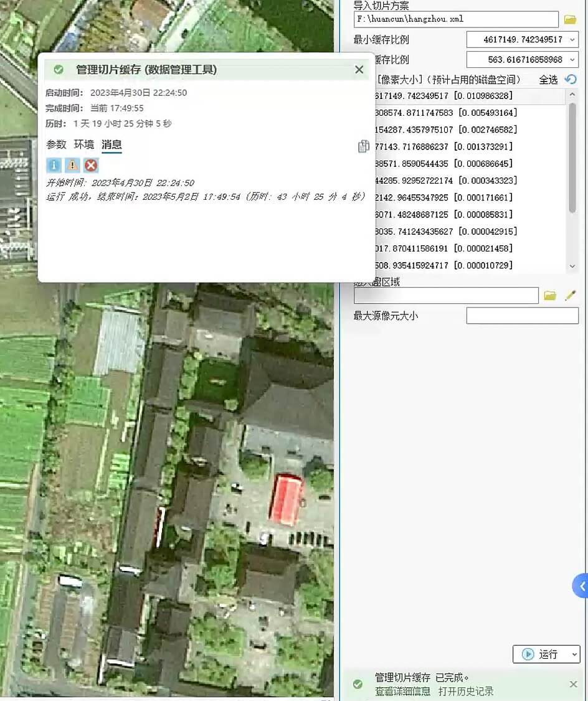Open the 查看详细信息 link
The image size is (588, 701).
coord(402,691)
